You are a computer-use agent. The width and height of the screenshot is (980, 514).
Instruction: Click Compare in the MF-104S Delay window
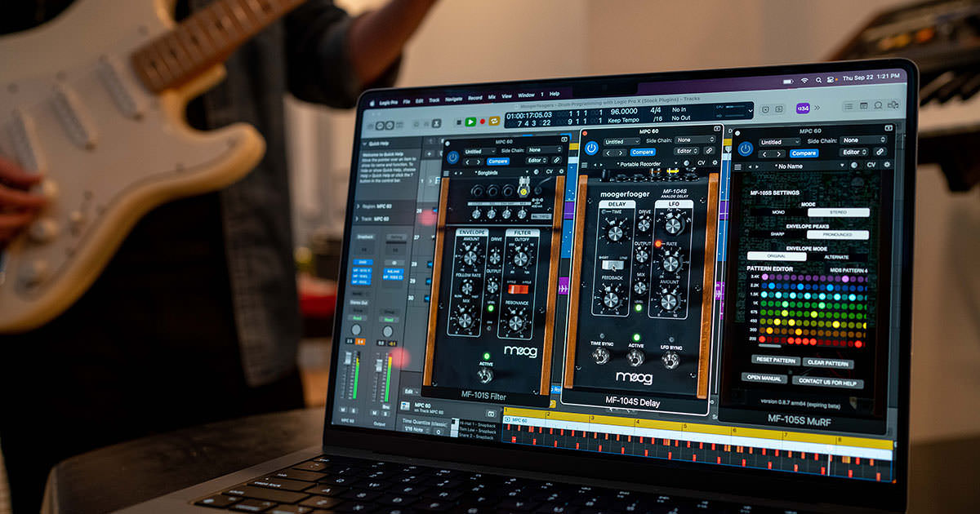(x=643, y=153)
